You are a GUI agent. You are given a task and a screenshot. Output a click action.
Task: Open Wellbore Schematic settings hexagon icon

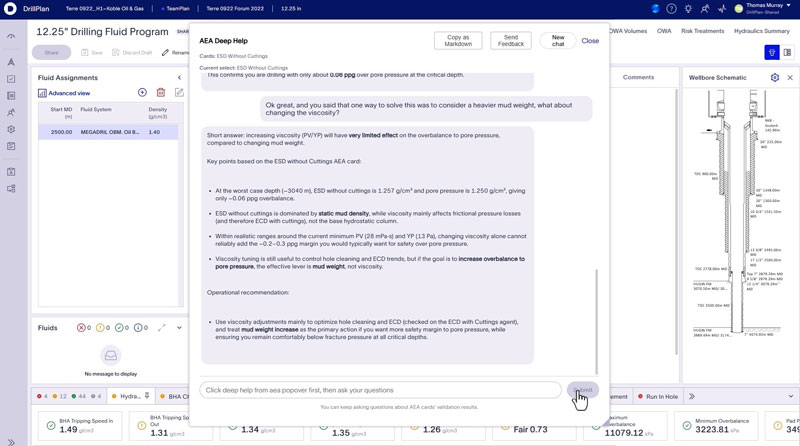775,78
